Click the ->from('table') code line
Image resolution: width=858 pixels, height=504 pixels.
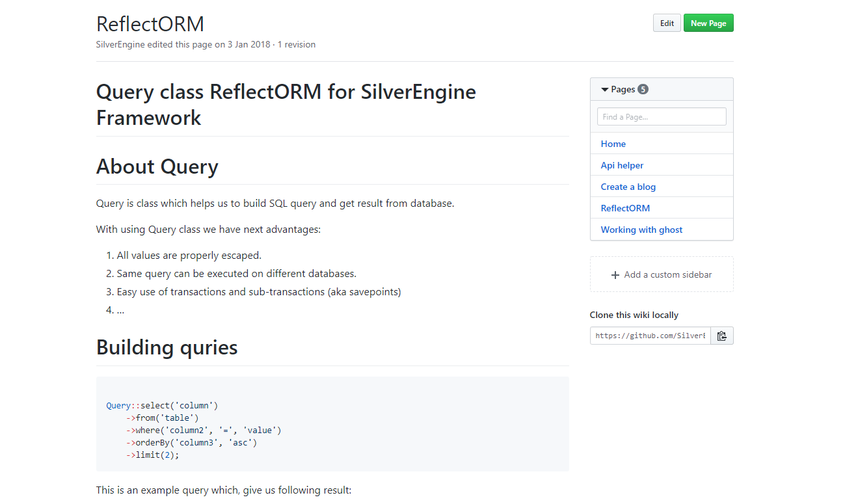[x=163, y=418]
